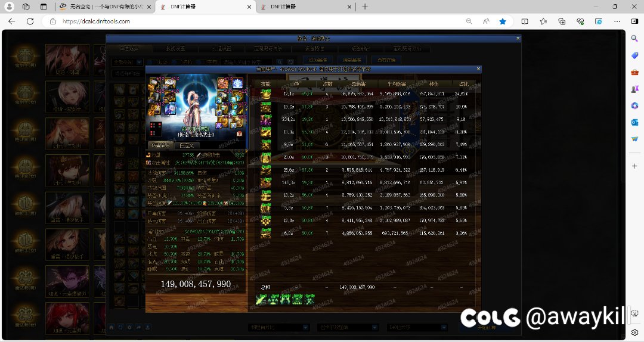Screen dimensions: 644x342
Task: Open the Edge settings and more menu
Action: click(x=617, y=21)
